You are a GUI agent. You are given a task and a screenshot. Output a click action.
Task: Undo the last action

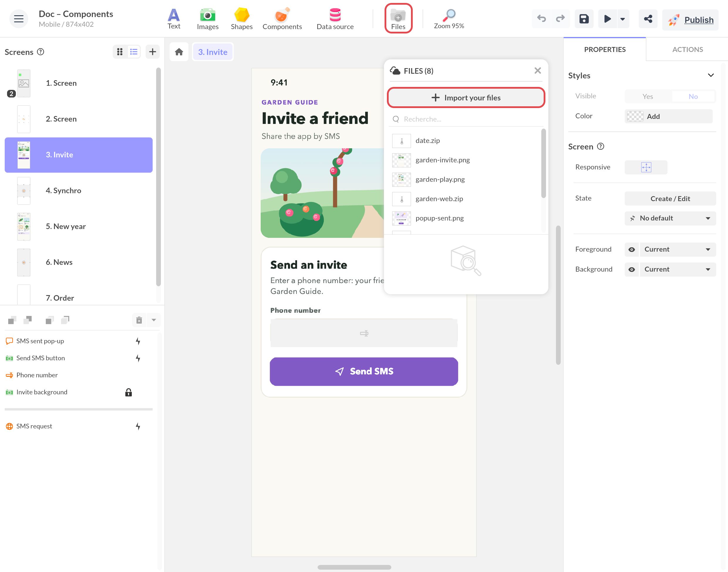coord(541,19)
